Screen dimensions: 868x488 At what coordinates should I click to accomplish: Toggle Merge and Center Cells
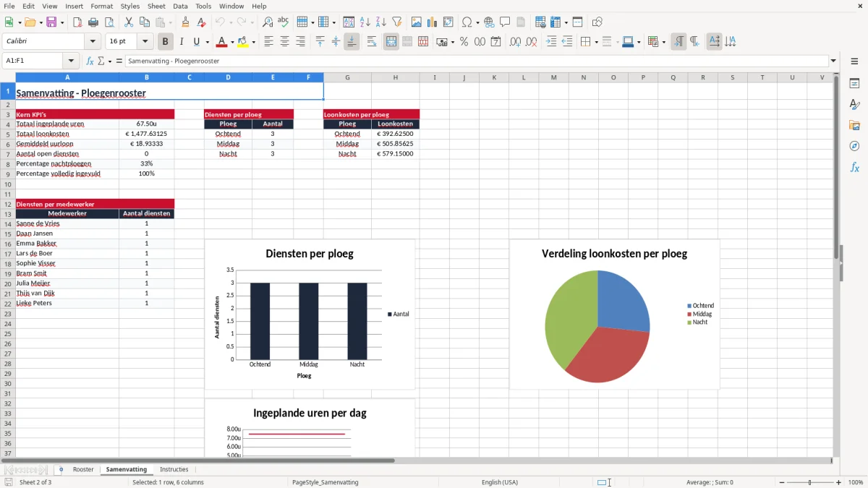tap(391, 42)
